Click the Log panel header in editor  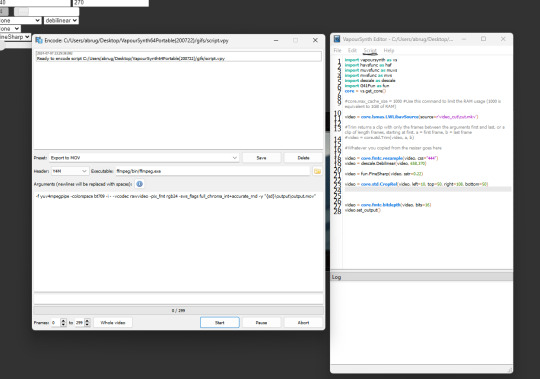tap(422, 277)
